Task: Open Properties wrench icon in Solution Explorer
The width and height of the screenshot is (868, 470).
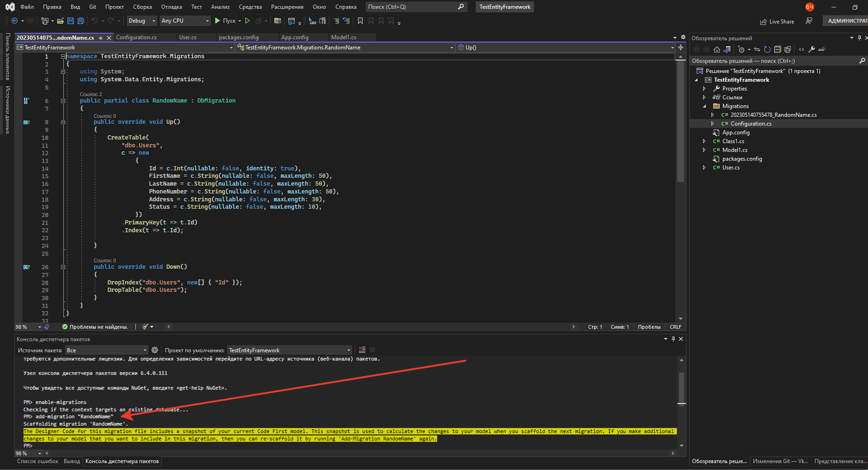Action: pos(811,49)
